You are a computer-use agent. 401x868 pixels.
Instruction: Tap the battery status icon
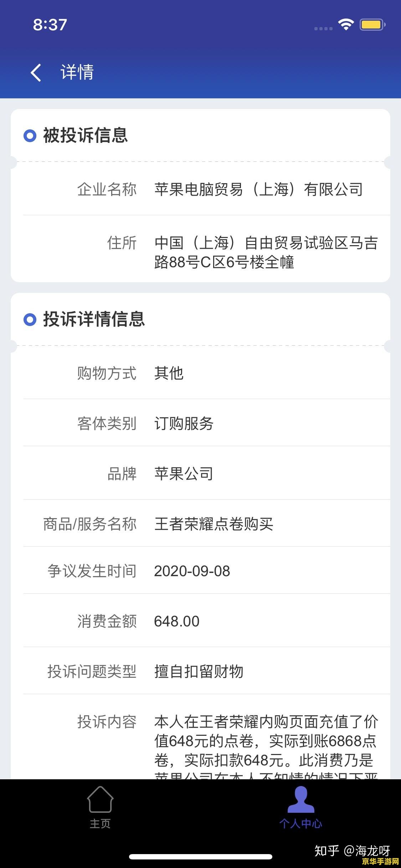(x=372, y=25)
